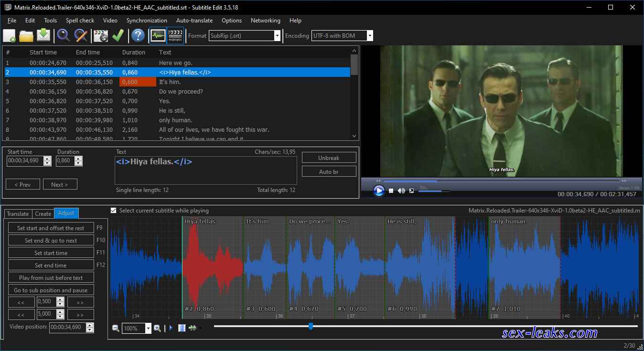Open the Spell check menu
Image resolution: width=644 pixels, height=351 pixels.
[x=80, y=21]
